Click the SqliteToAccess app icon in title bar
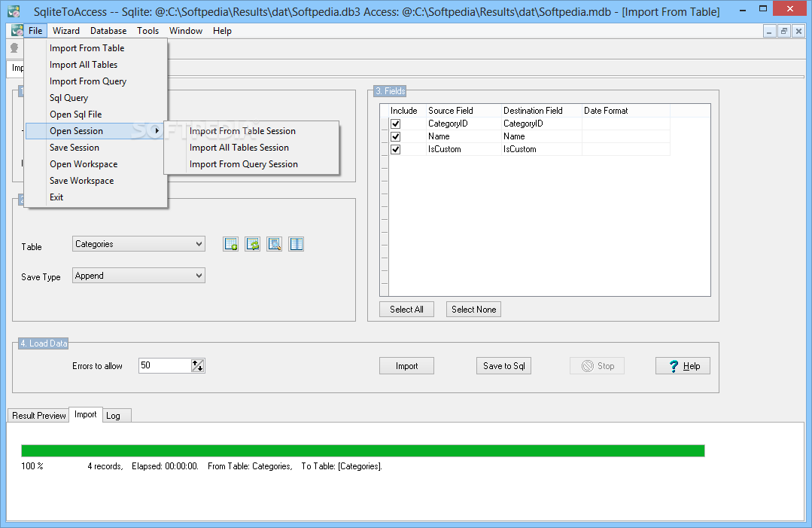 pos(14,11)
